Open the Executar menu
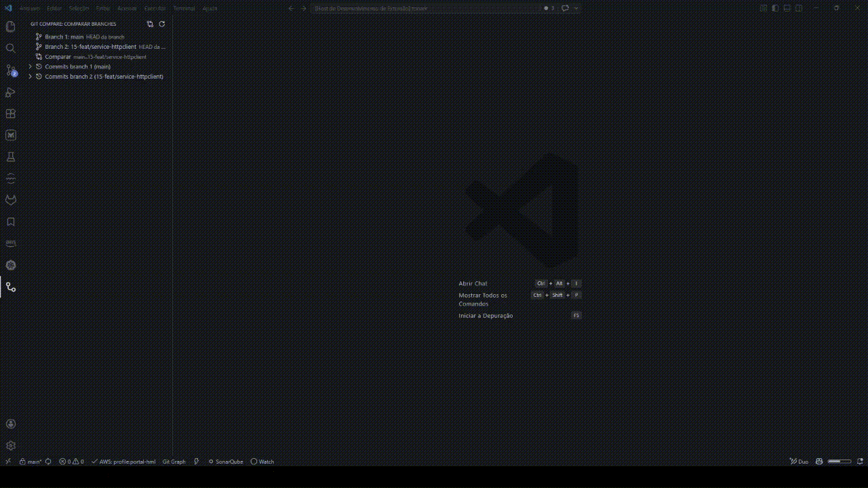The height and width of the screenshot is (488, 868). [x=155, y=8]
